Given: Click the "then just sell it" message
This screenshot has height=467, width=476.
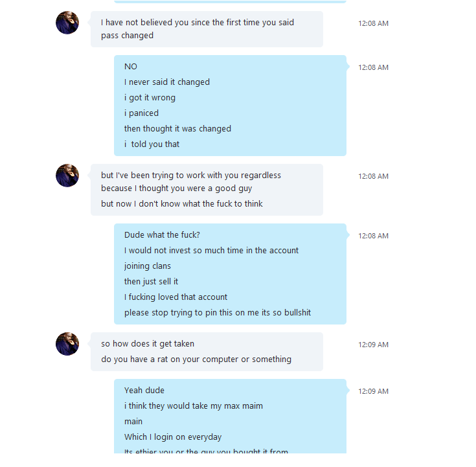Looking at the screenshot, I should tap(151, 282).
